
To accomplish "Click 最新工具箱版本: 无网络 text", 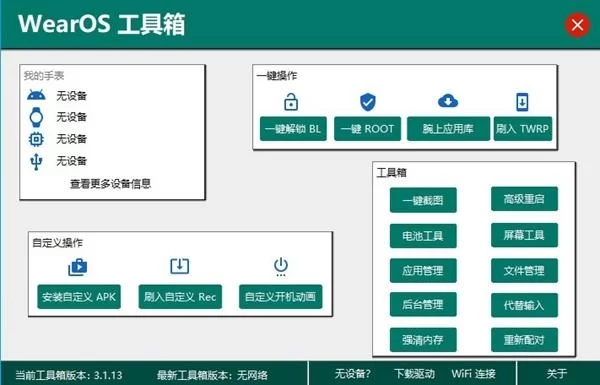I will pyautogui.click(x=212, y=375).
